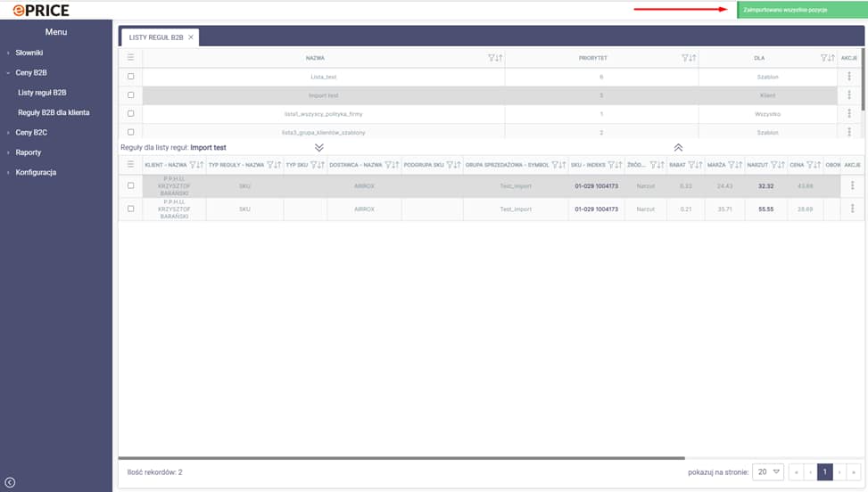Open actions menu for Import test list row
The width and height of the screenshot is (868, 492).
pos(849,95)
